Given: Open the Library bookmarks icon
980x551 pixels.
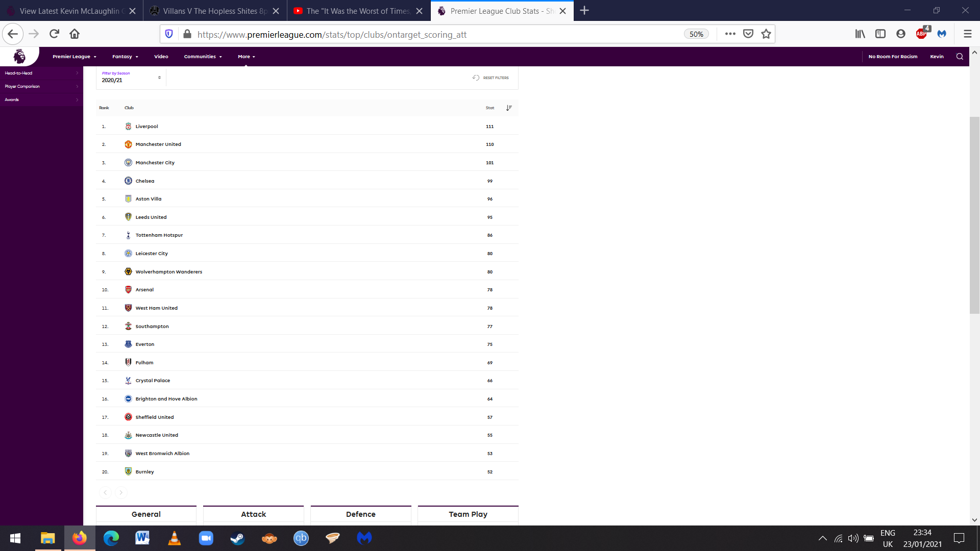Looking at the screenshot, I should pos(860,34).
